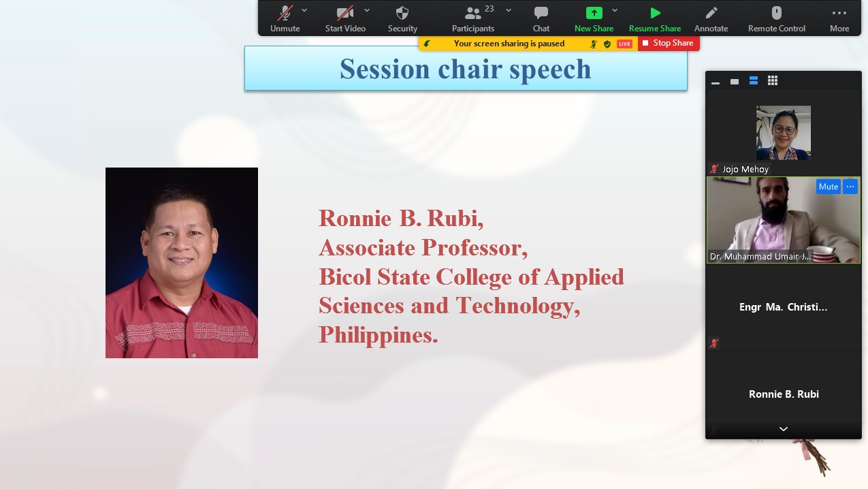Image resolution: width=868 pixels, height=489 pixels.
Task: Mute Dr. Muhammad Umair's audio
Action: pyautogui.click(x=829, y=187)
